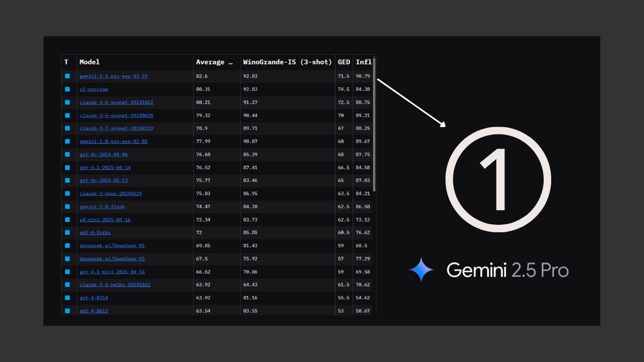Open the gpt-4-0314 model link
Image resolution: width=644 pixels, height=362 pixels.
point(93,298)
